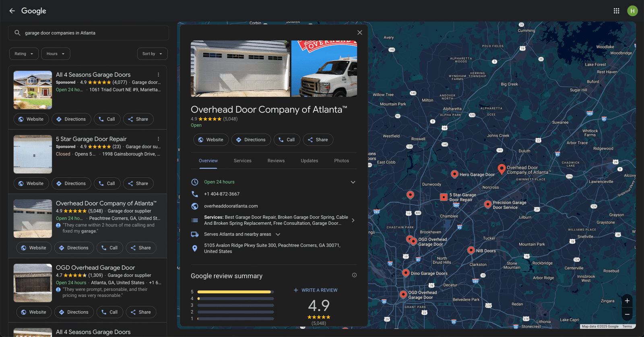Image resolution: width=644 pixels, height=337 pixels.
Task: Open the Google apps grid
Action: point(616,11)
